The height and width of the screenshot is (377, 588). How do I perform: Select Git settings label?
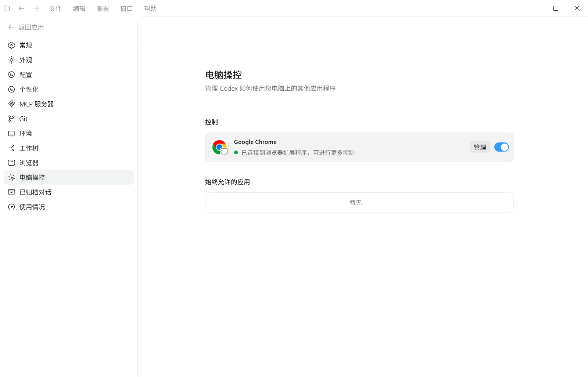point(24,119)
